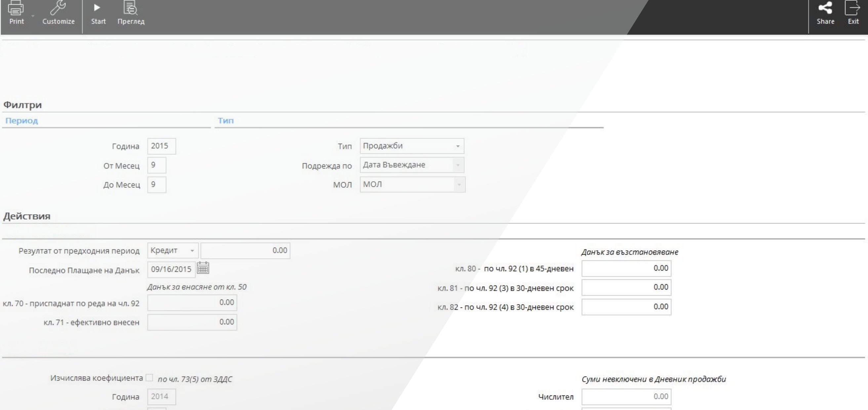868x410 pixels.
Task: Open the Print dropdown arrow
Action: coord(33,16)
